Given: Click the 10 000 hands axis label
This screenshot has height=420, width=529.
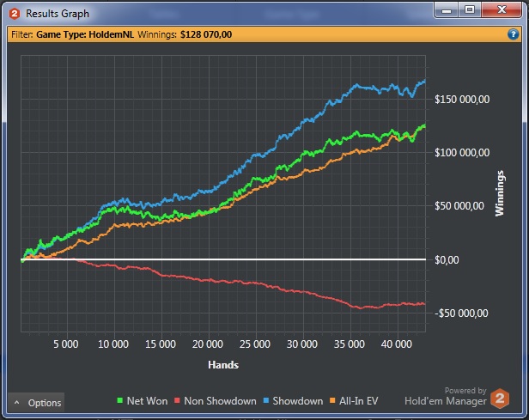Looking at the screenshot, I should (x=113, y=344).
